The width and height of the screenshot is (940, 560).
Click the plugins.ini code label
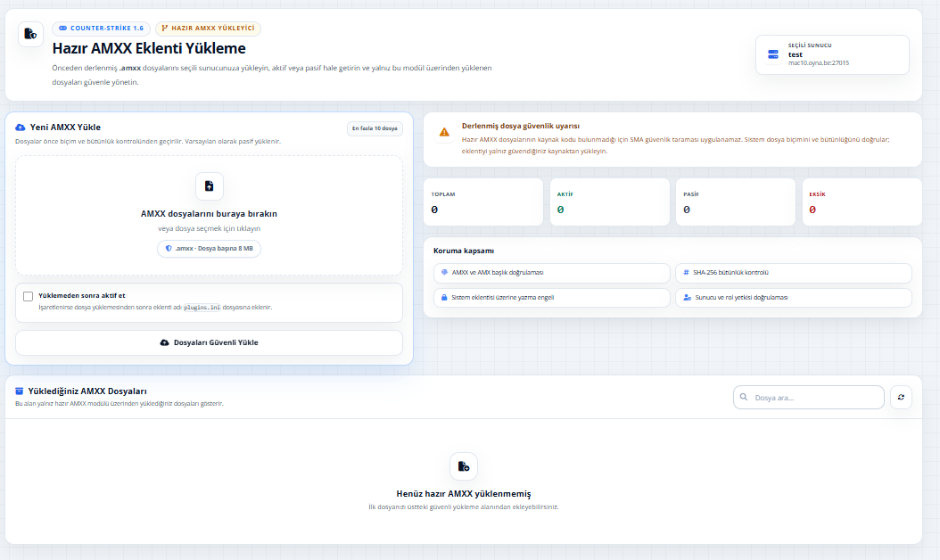coord(202,308)
